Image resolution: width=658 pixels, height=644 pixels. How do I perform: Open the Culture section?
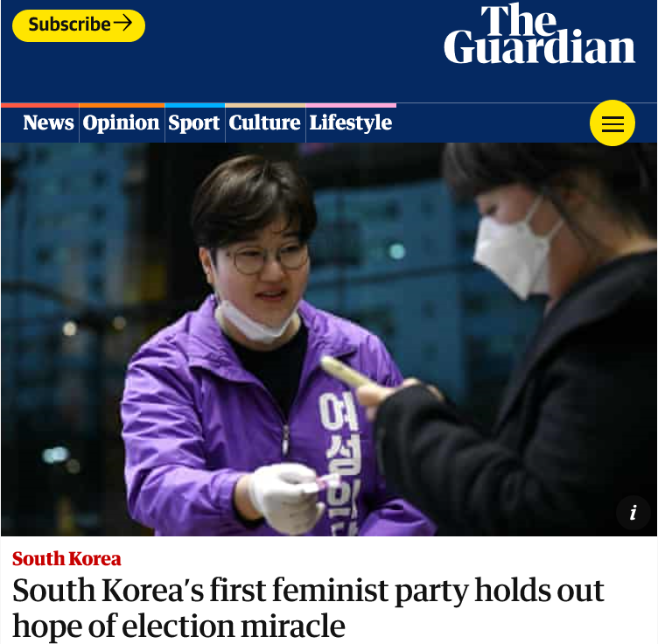point(265,122)
